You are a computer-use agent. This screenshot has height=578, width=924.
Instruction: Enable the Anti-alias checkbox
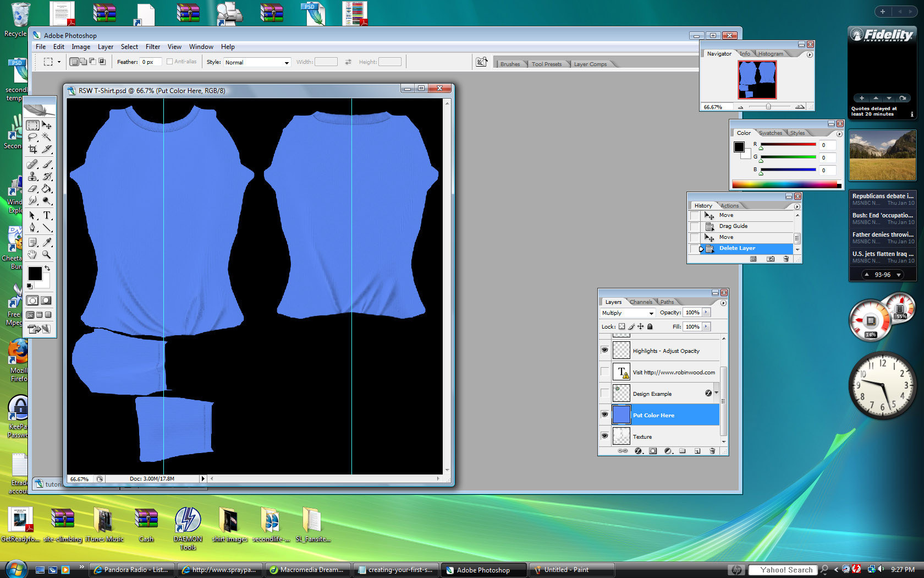[170, 62]
